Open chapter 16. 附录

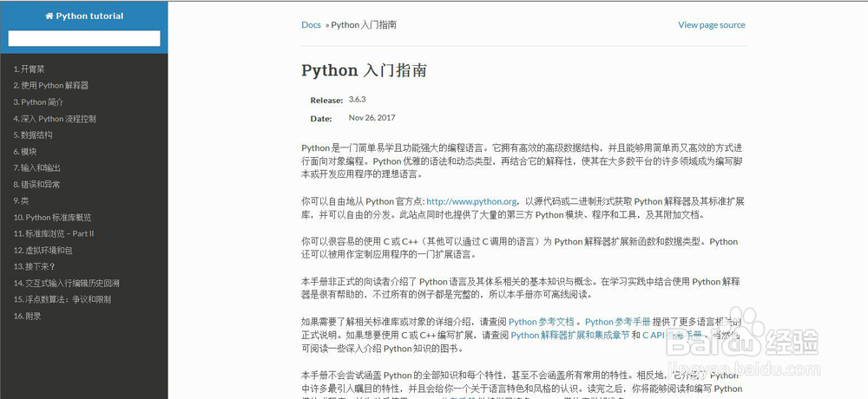pyautogui.click(x=27, y=316)
